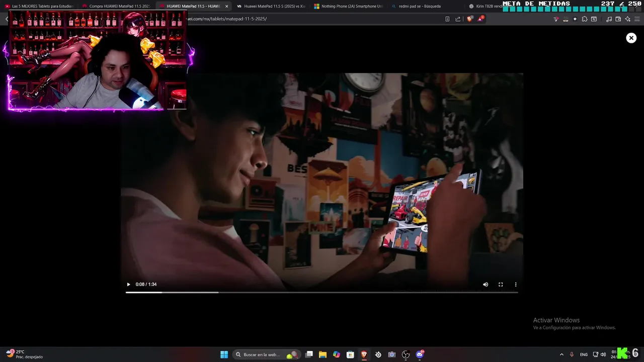Mute the video volume speaker icon
Viewport: 644px width, 362px height.
pos(486,285)
